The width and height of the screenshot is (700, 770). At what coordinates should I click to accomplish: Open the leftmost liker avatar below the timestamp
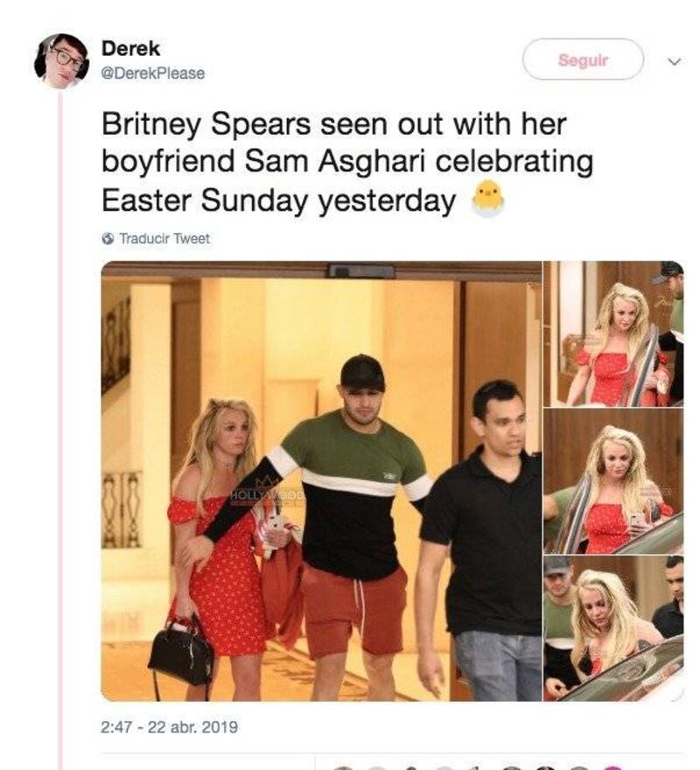coord(344,767)
